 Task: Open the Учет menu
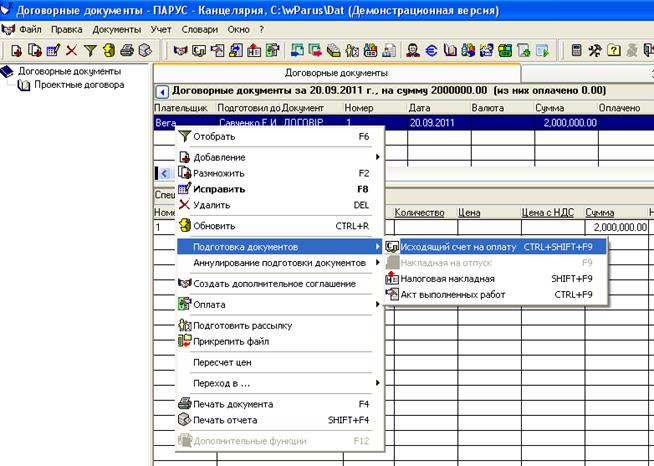pyautogui.click(x=161, y=30)
